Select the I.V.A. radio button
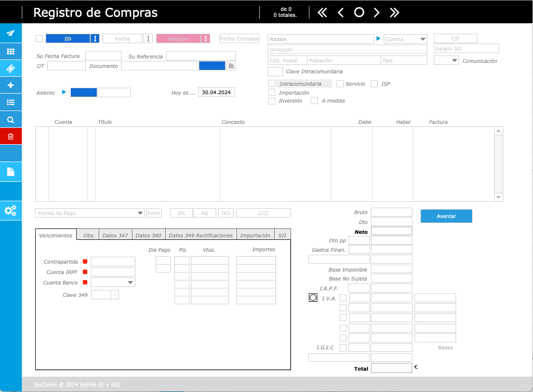The width and height of the screenshot is (533, 392). click(313, 298)
